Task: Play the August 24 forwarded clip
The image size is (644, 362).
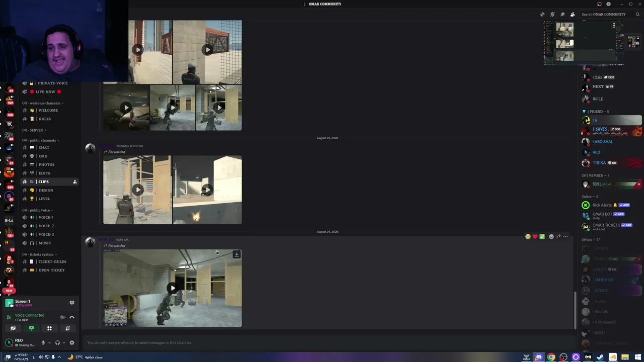Action: (x=173, y=288)
